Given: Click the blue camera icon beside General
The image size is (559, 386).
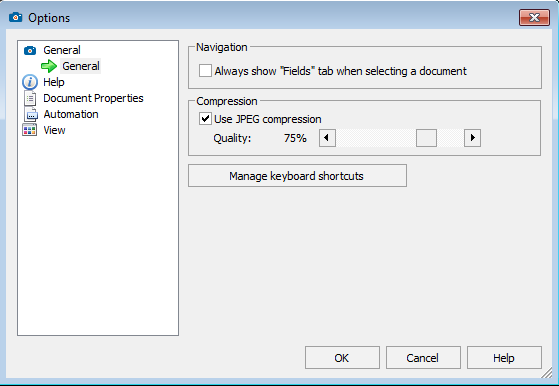Looking at the screenshot, I should [30, 50].
